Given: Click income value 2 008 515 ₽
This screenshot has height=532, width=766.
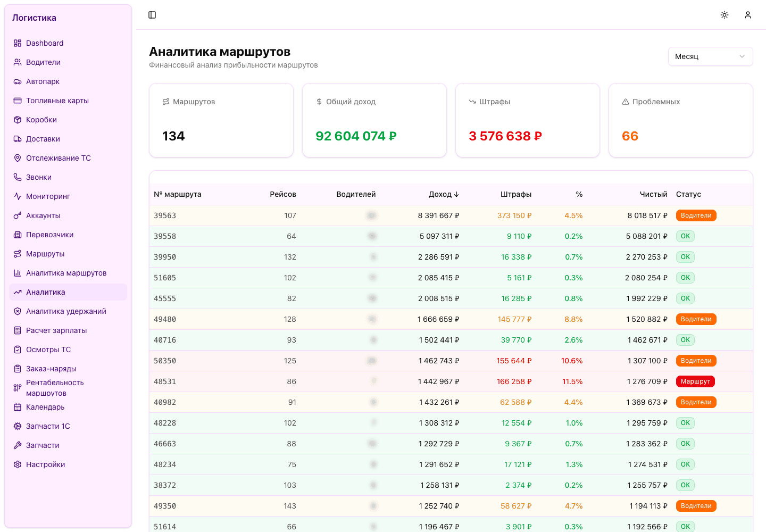Looking at the screenshot, I should coord(439,298).
